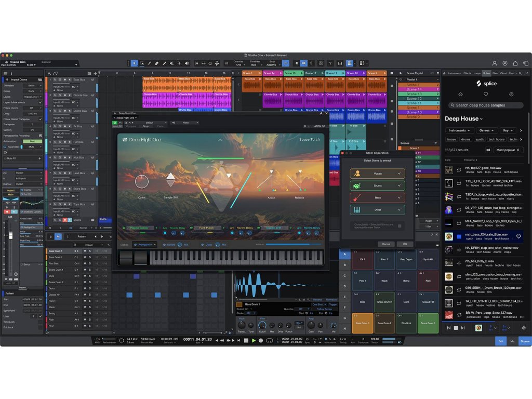Open the Instruments filter dropdown in Splice
Screen dimensions: 532x399
(459, 130)
